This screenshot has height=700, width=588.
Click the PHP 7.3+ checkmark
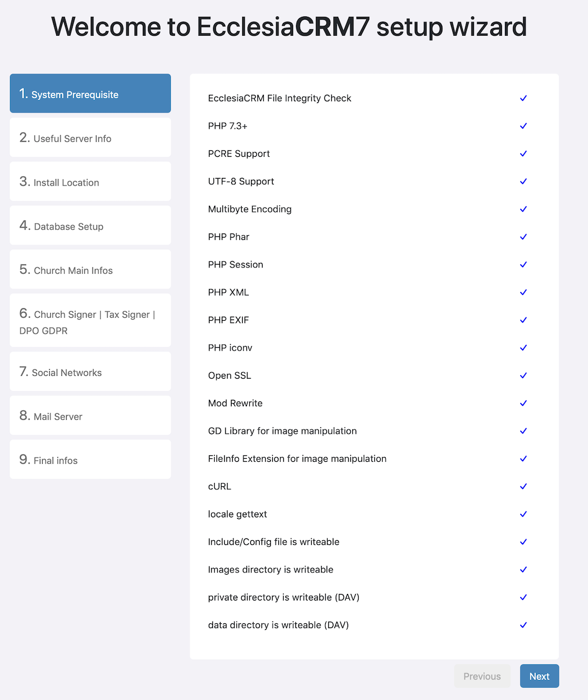523,126
